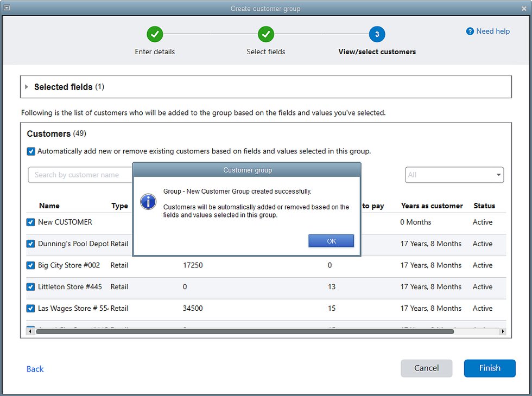Image resolution: width=532 pixels, height=396 pixels.
Task: Click the step 3 View/select customers circle
Action: [377, 35]
